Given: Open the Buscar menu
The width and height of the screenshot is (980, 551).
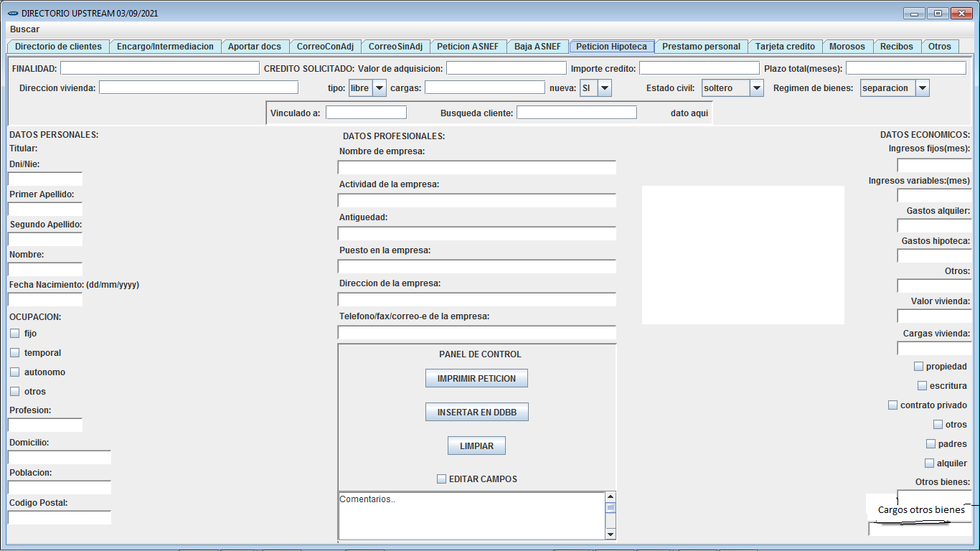Looking at the screenshot, I should pyautogui.click(x=24, y=29).
